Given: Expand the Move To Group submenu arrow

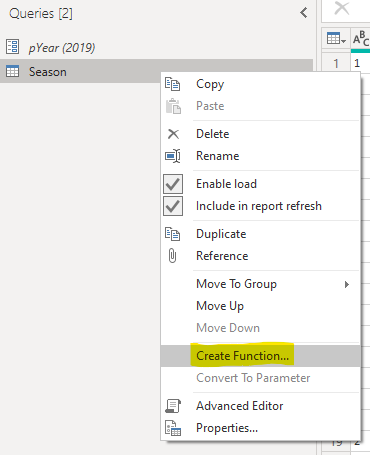Looking at the screenshot, I should (x=347, y=284).
